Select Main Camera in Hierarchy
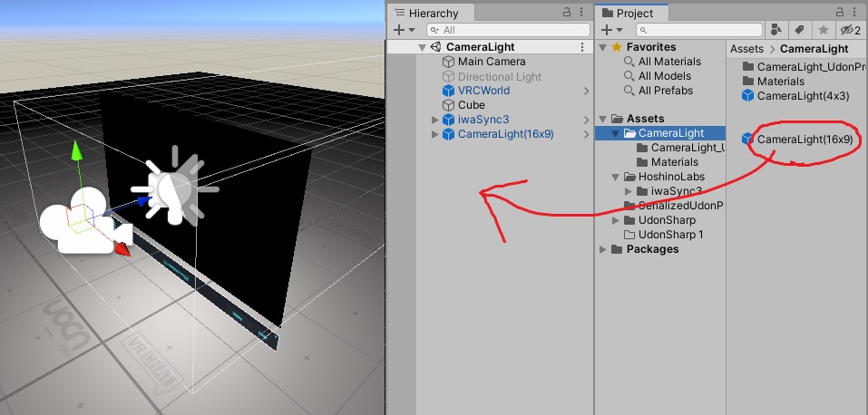Viewport: 868px width, 415px height. [492, 62]
